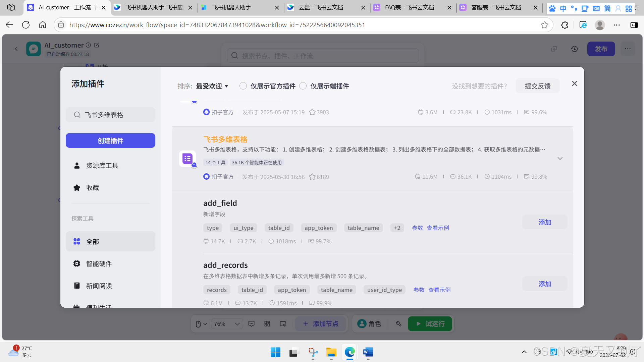Switch to the FAQ表 browser tab

409,7
